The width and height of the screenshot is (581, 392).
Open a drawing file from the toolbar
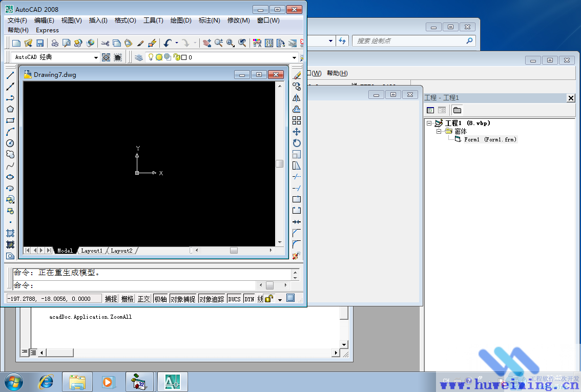28,44
